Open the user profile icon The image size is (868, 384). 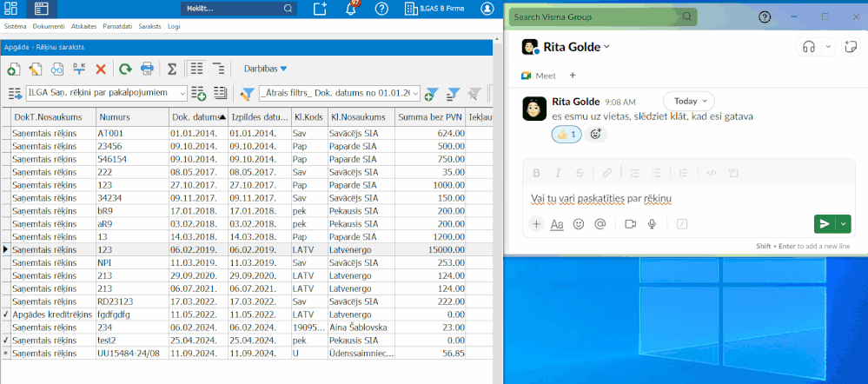[x=487, y=9]
